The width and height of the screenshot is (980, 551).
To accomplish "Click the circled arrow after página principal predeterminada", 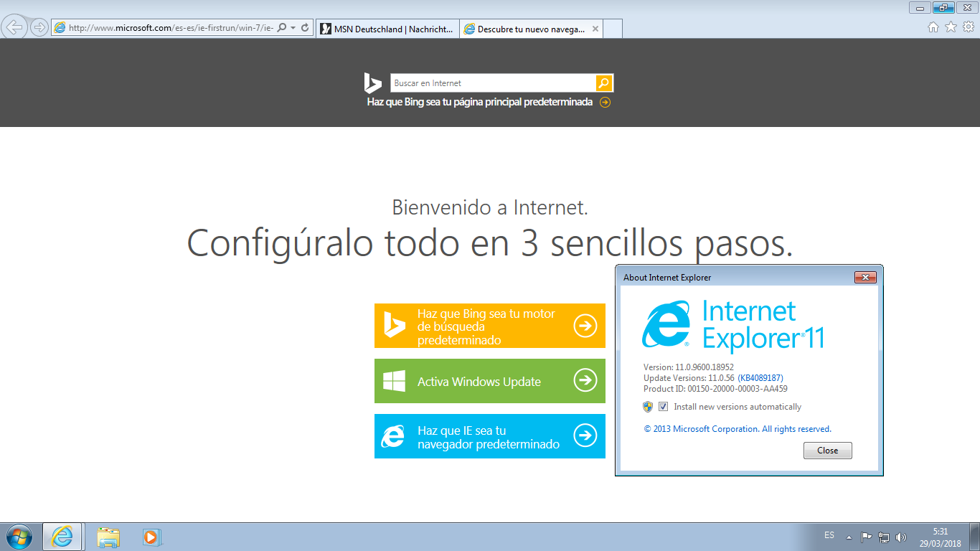I will [x=605, y=102].
